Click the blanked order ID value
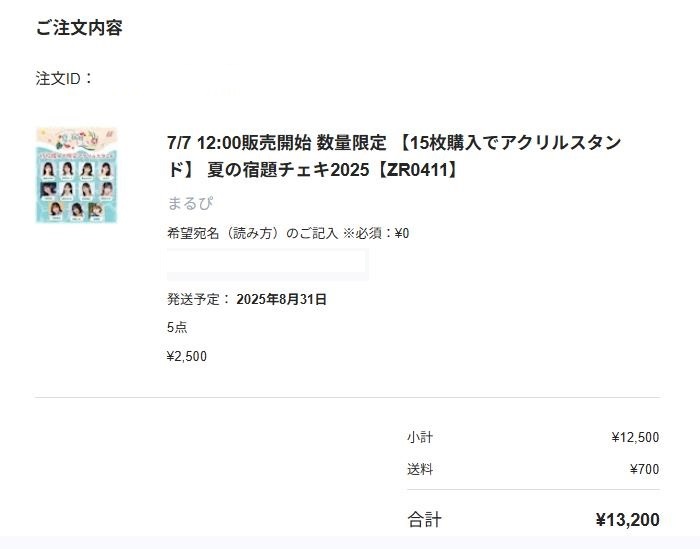The width and height of the screenshot is (700, 549). 165,79
